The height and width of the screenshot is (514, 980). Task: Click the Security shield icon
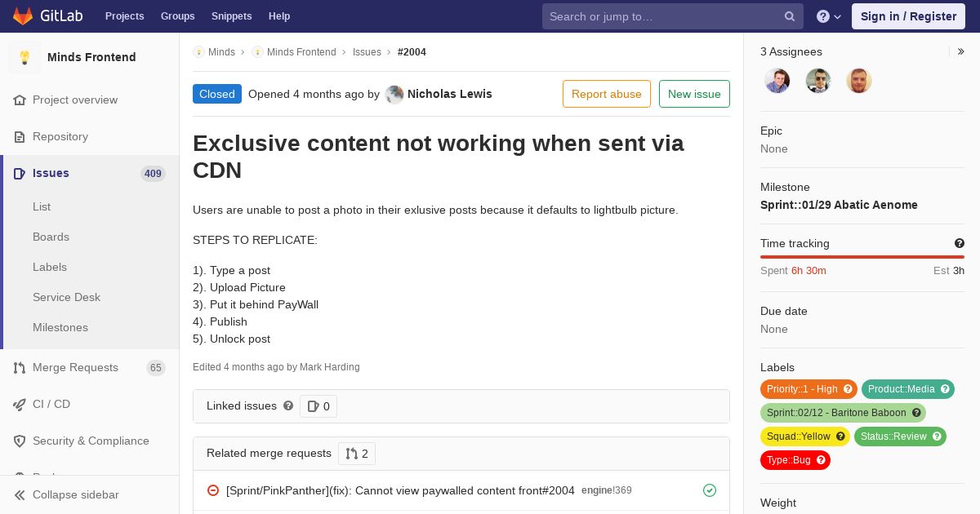[x=20, y=441]
